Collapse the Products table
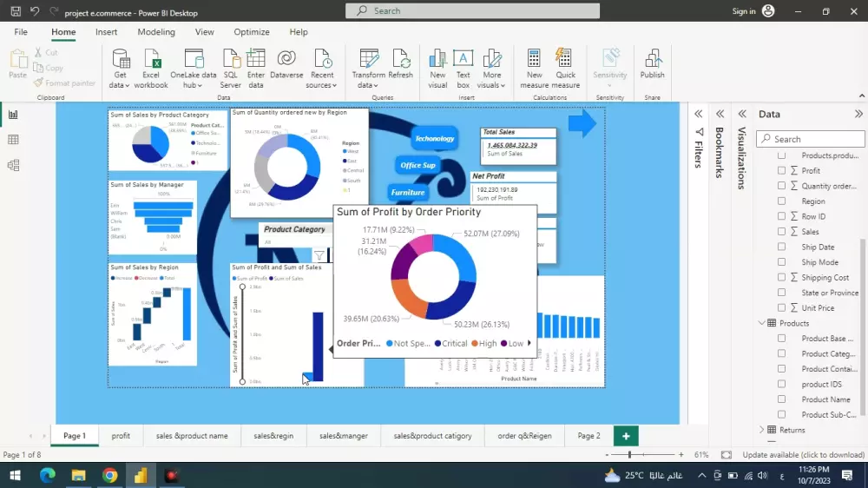 coord(762,323)
